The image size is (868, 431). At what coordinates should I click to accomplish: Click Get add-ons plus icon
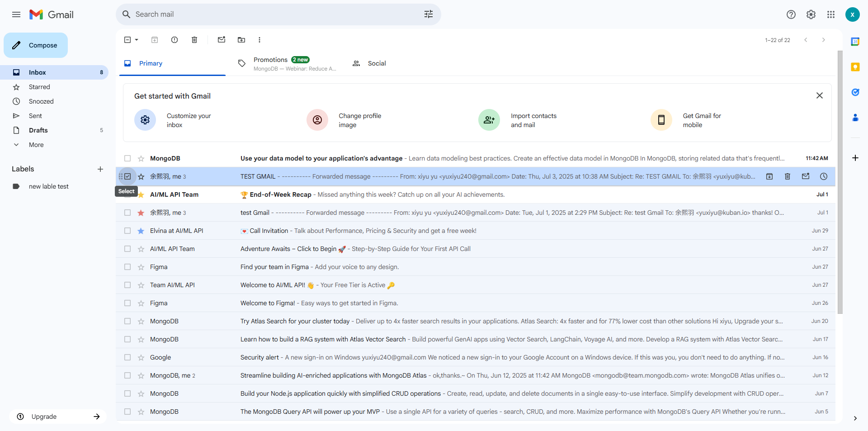[855, 158]
